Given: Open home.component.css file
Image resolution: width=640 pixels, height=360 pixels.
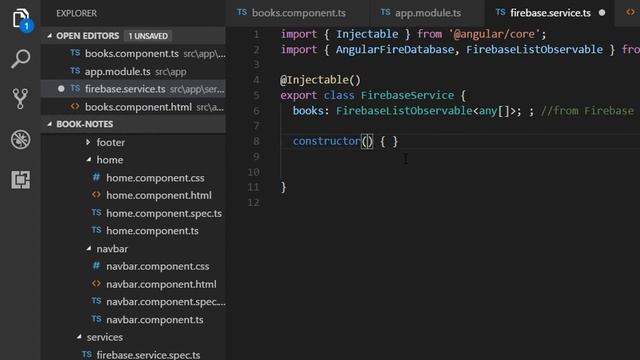Looking at the screenshot, I should [x=155, y=178].
